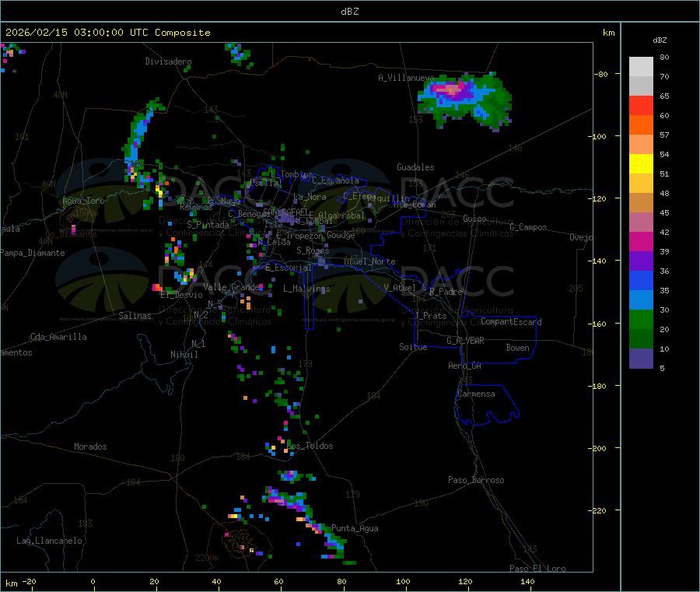
Task: Select the green 20 dBZ legend swatch
Action: tap(641, 320)
